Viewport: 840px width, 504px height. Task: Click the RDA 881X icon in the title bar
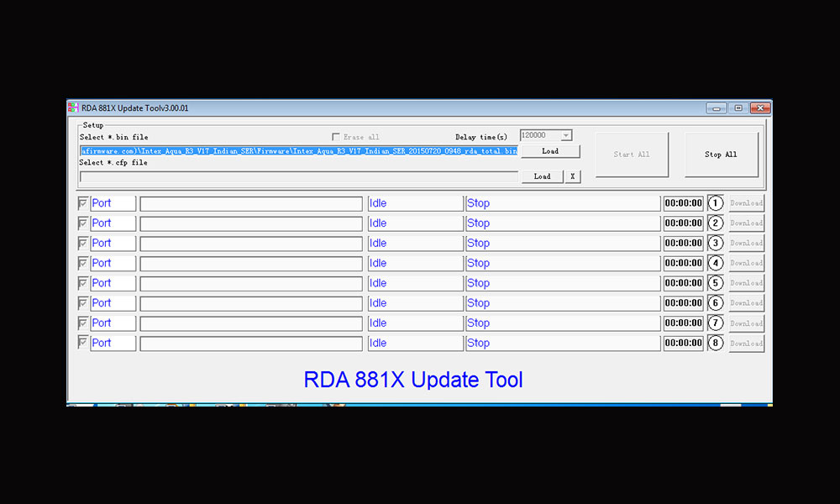click(73, 108)
